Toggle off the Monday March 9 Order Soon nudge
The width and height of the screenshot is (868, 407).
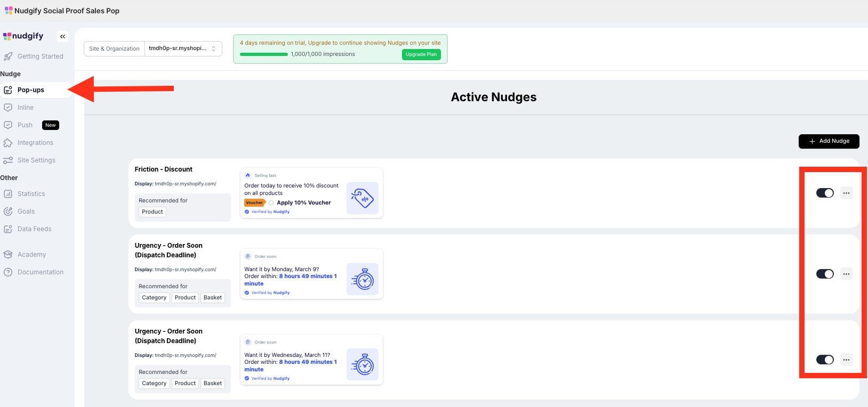[825, 274]
